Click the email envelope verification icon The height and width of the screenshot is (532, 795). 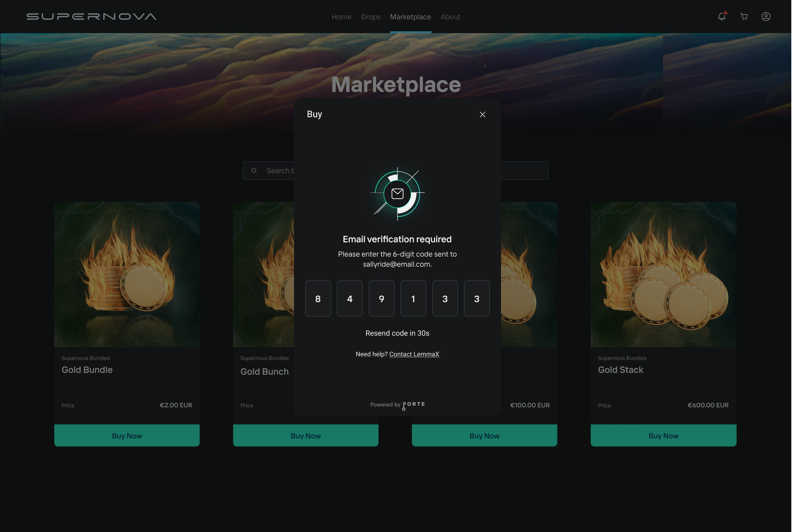tap(397, 194)
